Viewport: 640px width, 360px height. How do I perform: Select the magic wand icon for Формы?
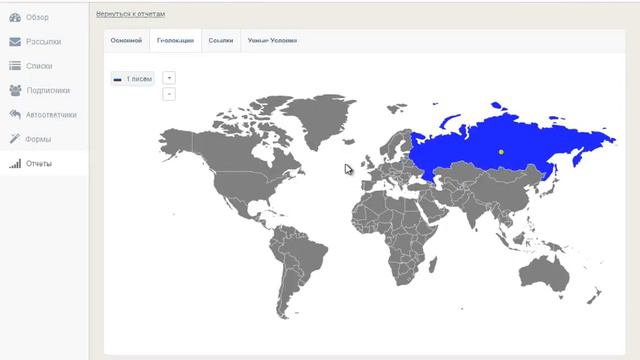pyautogui.click(x=15, y=139)
